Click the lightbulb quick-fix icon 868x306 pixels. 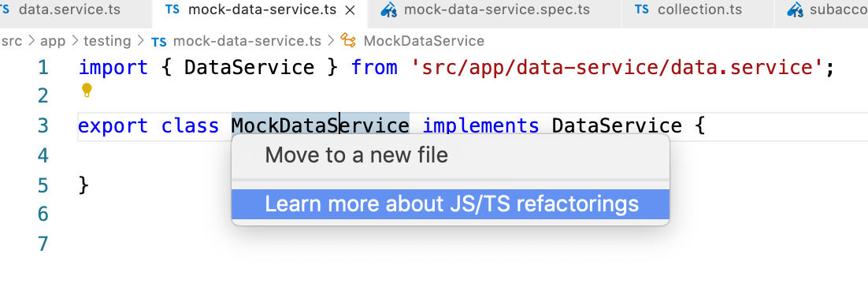click(x=87, y=91)
